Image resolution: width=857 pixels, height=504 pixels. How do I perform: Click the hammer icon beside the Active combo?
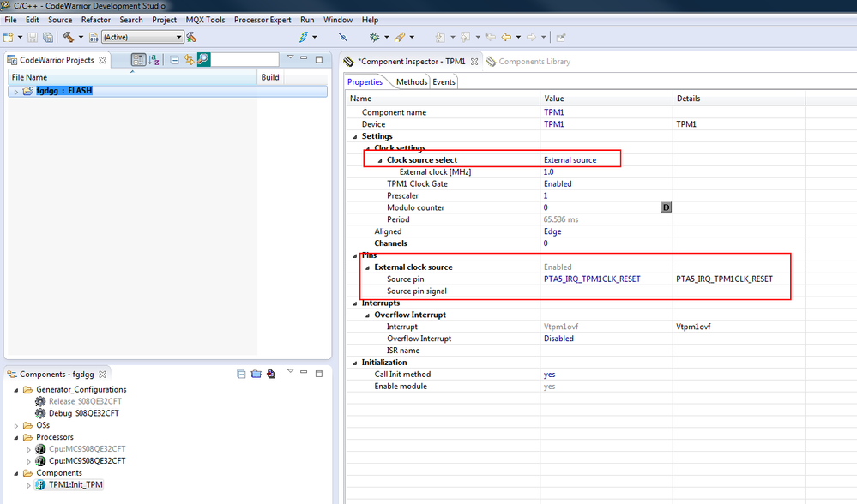pyautogui.click(x=191, y=37)
